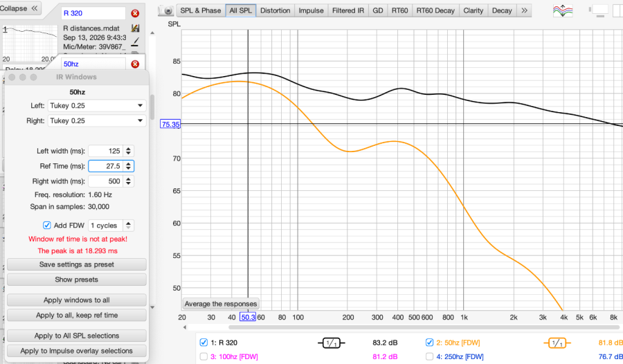Open the Right window type dropdown
Image resolution: width=623 pixels, height=364 pixels.
pos(96,121)
